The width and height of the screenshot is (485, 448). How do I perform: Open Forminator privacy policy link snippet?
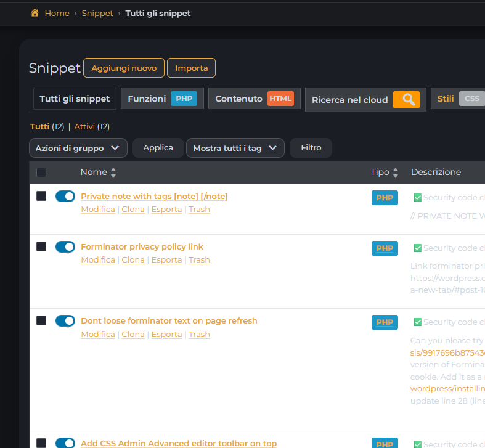pos(142,247)
